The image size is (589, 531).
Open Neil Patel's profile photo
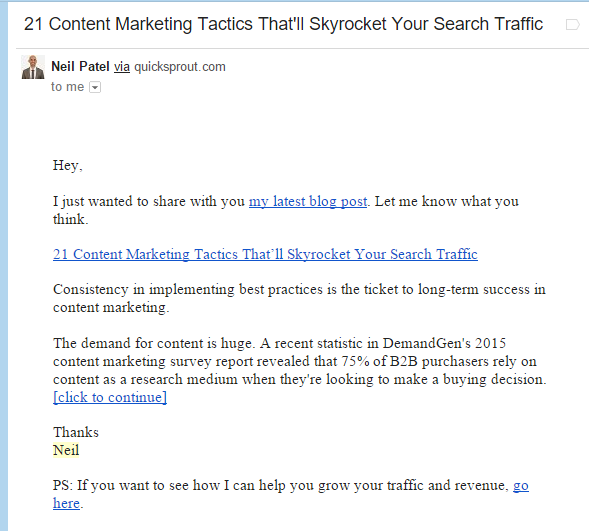(33, 67)
